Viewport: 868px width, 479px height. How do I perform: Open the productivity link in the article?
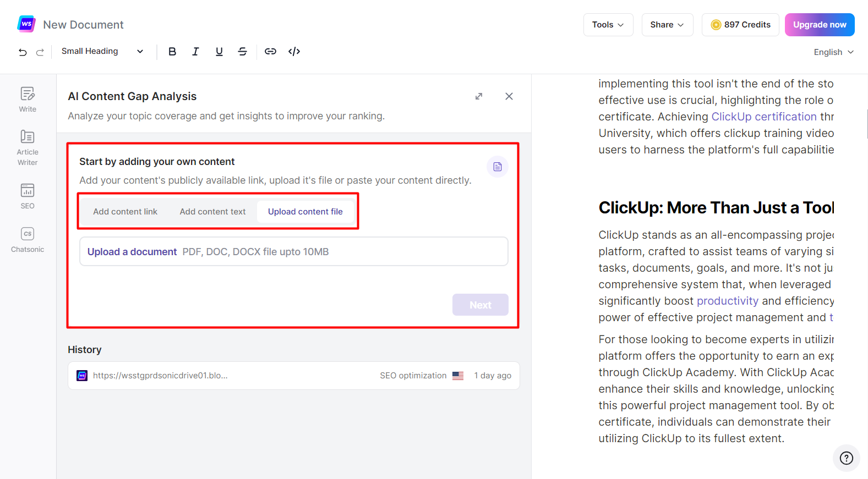point(728,301)
